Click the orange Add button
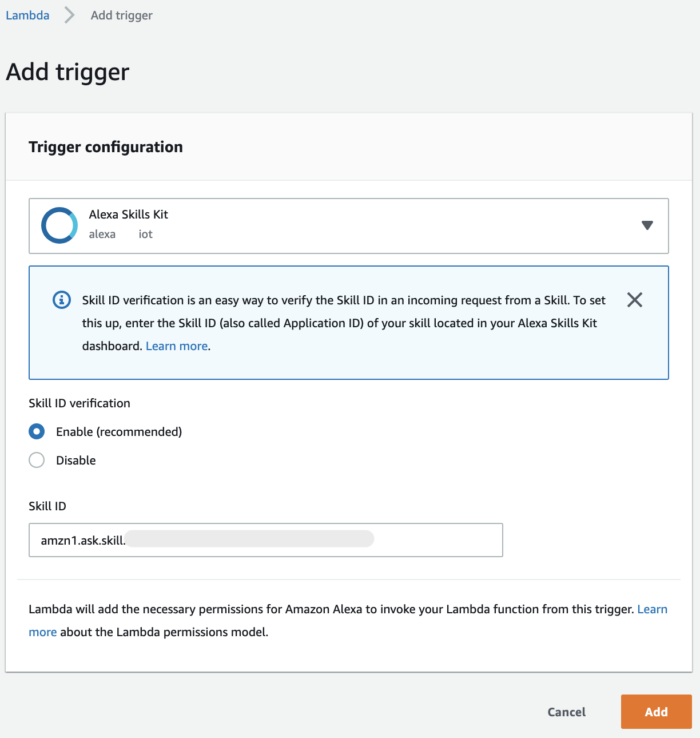 pyautogui.click(x=657, y=712)
